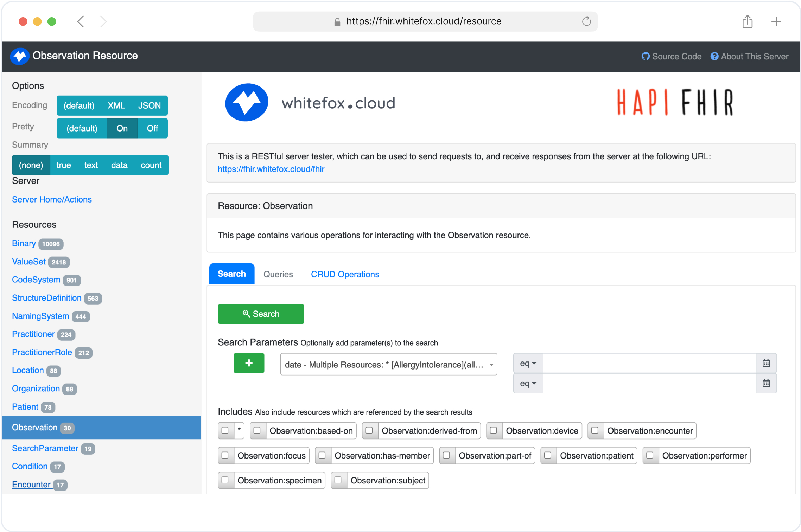Select the highlighted Observation resource
Screen dimensions: 801x532
[101, 427]
